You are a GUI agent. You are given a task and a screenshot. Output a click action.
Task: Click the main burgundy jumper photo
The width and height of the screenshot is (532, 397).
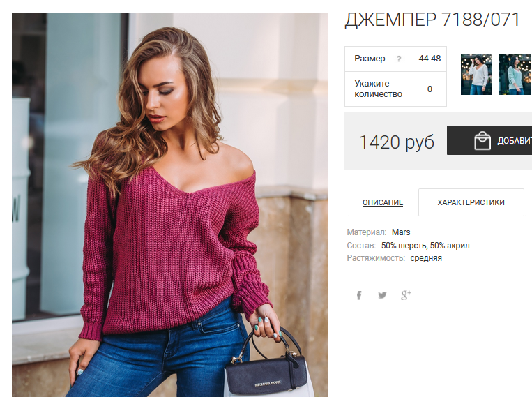pyautogui.click(x=170, y=205)
